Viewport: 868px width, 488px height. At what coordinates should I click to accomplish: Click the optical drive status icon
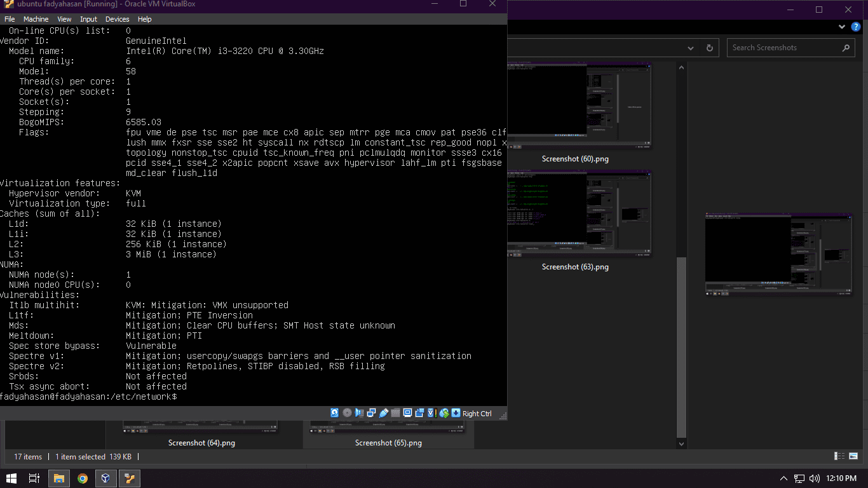[x=347, y=413]
